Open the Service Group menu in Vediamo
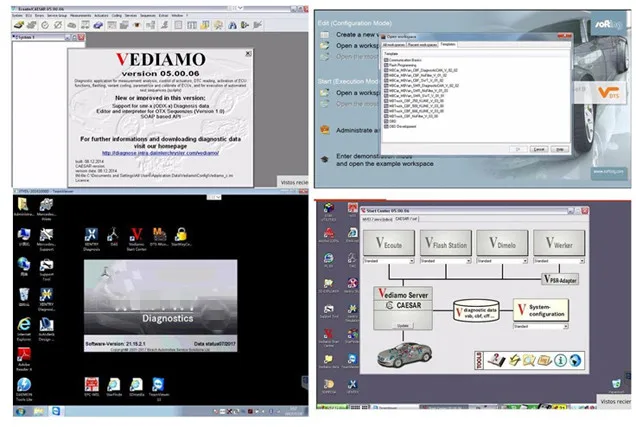 [x=57, y=15]
